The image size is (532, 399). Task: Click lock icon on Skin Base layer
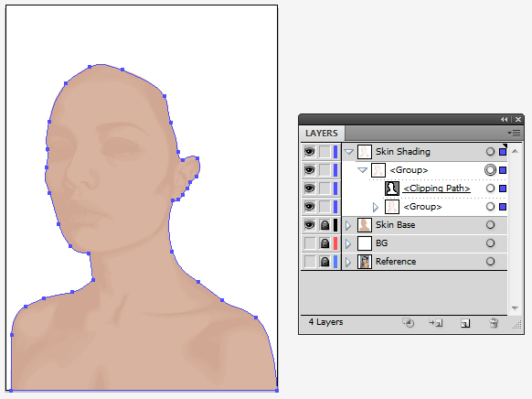(325, 225)
